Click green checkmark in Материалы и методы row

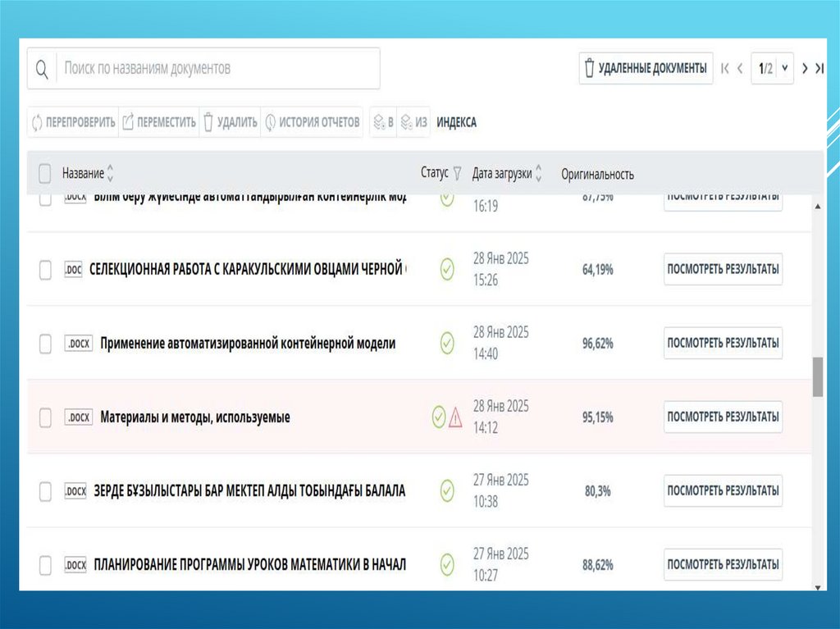click(x=439, y=417)
